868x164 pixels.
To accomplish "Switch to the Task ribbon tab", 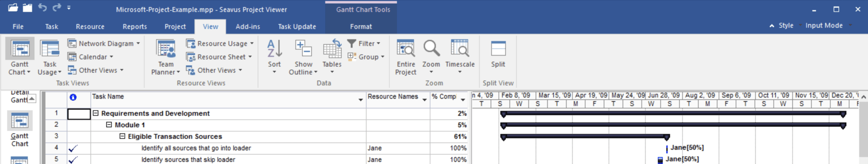I will click(52, 27).
